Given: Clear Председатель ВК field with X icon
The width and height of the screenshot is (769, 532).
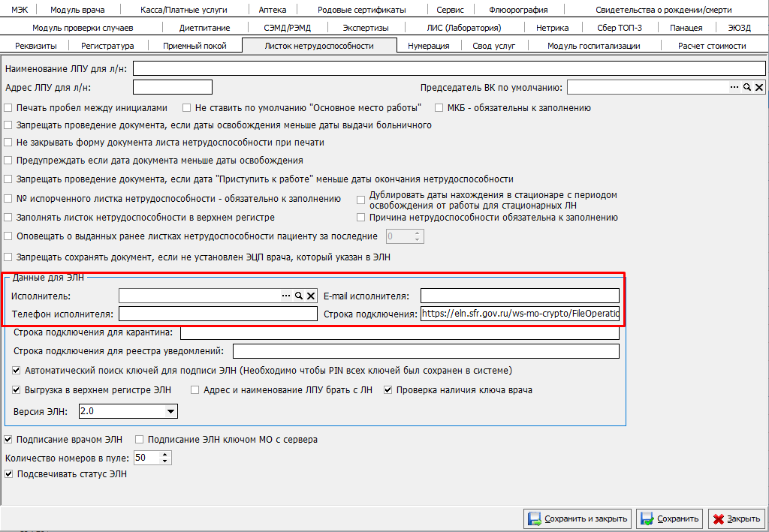Looking at the screenshot, I should (759, 88).
